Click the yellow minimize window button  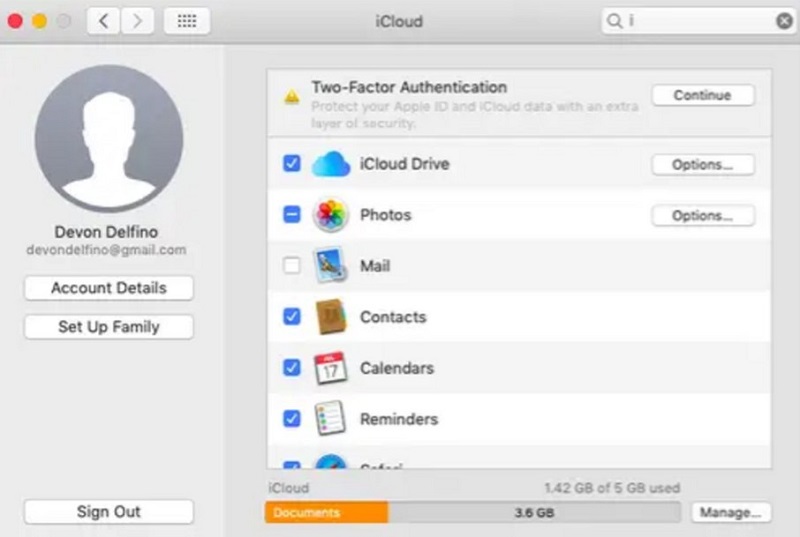(x=40, y=21)
